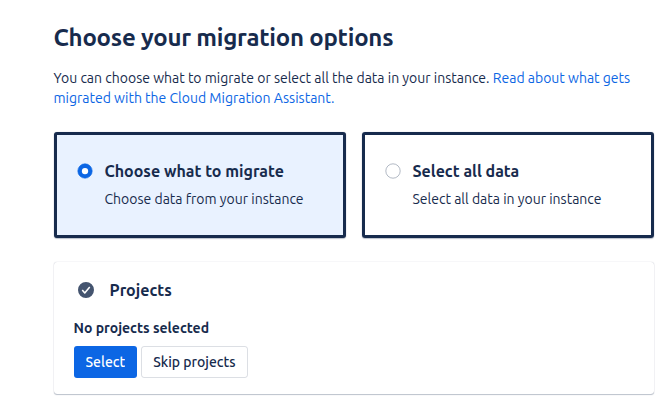Viewport: 671px width, 405px height.
Task: Click the "You can choose what to migrate" intro sentence
Action: click(x=271, y=78)
